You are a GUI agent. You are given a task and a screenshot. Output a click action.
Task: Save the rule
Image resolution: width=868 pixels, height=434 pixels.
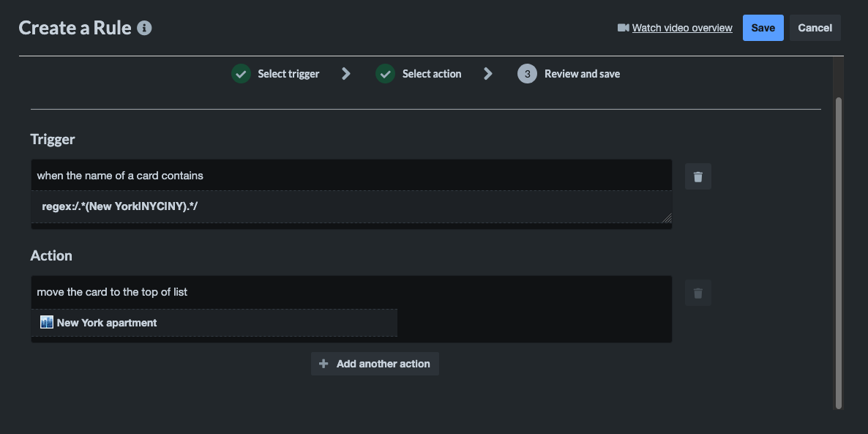tap(763, 27)
